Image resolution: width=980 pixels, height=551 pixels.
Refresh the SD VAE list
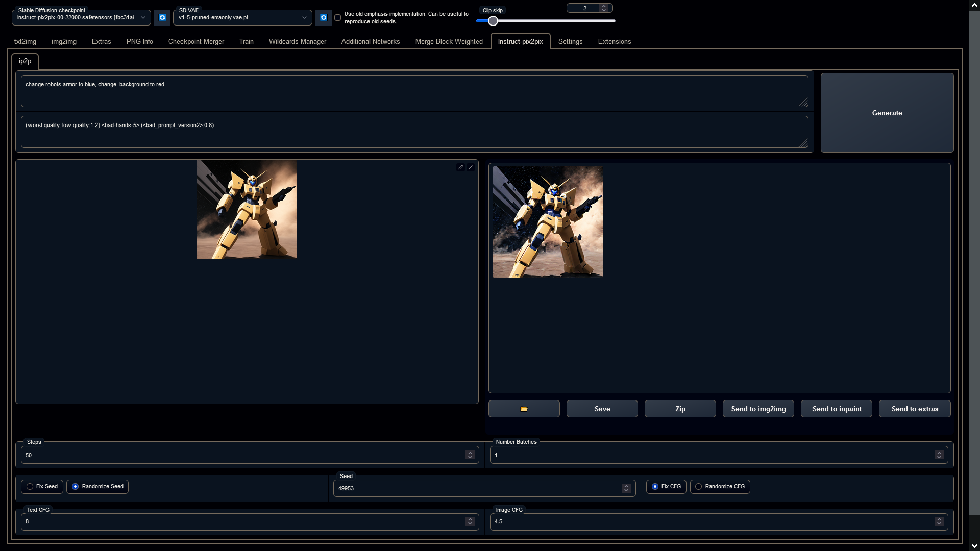click(x=324, y=18)
